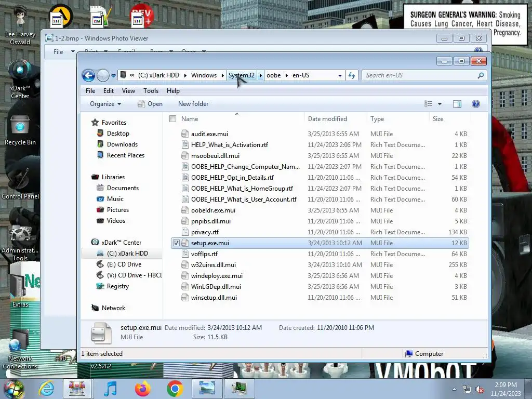Click the Open toolbar button

(x=150, y=104)
